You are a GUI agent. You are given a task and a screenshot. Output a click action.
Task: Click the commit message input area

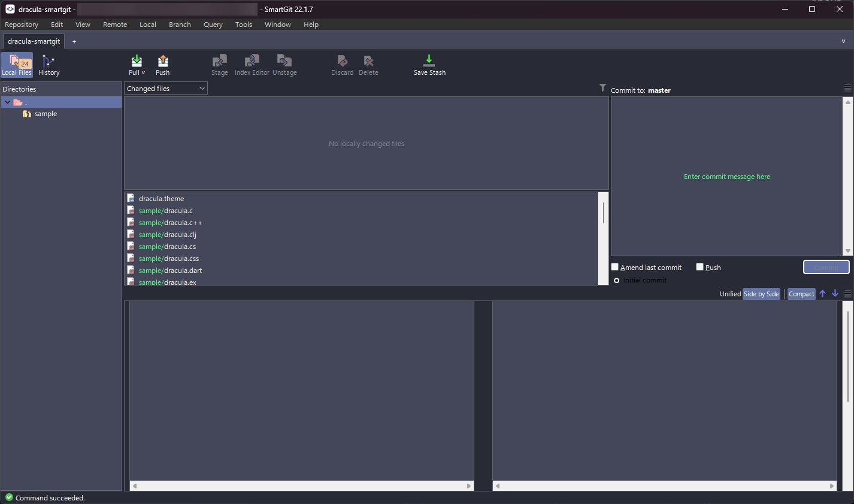pyautogui.click(x=726, y=176)
